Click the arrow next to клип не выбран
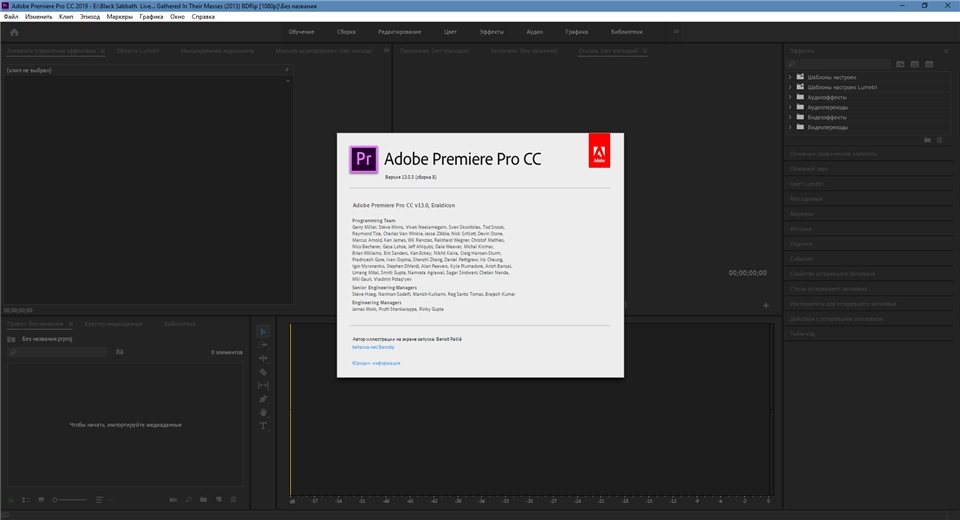 (x=287, y=70)
